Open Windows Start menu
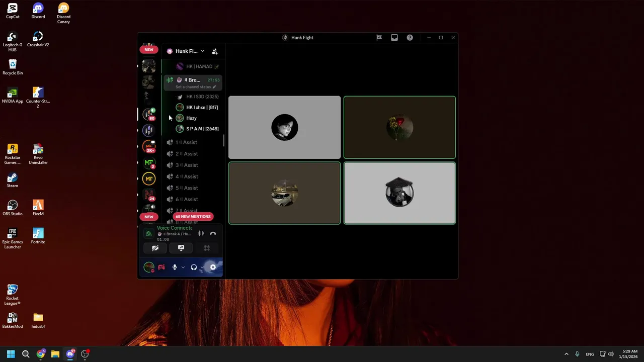 [x=11, y=354]
